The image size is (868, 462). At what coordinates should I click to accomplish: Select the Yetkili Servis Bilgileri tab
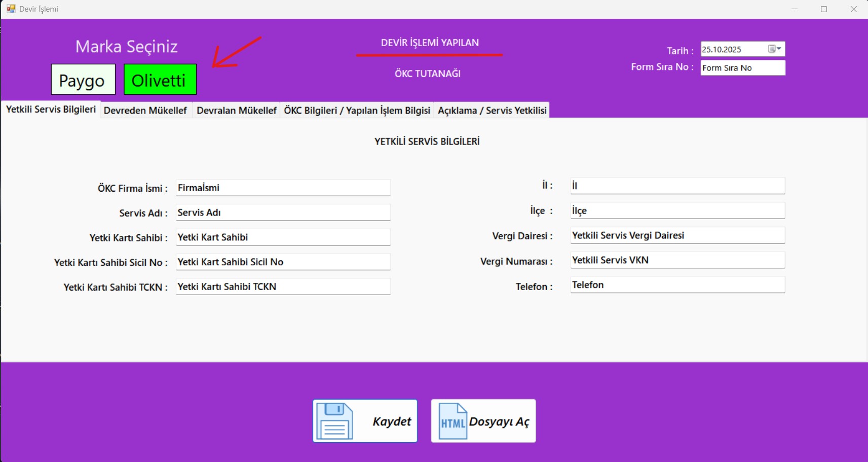(x=51, y=110)
